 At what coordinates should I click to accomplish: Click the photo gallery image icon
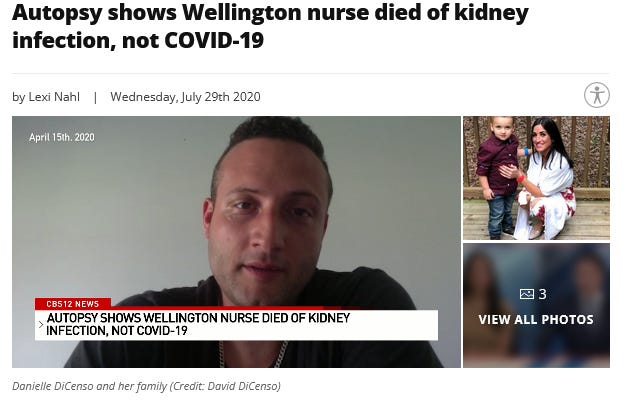coord(527,294)
